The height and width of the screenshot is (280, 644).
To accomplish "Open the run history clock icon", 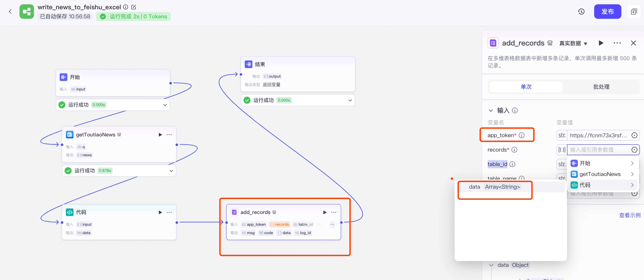I will tap(581, 12).
